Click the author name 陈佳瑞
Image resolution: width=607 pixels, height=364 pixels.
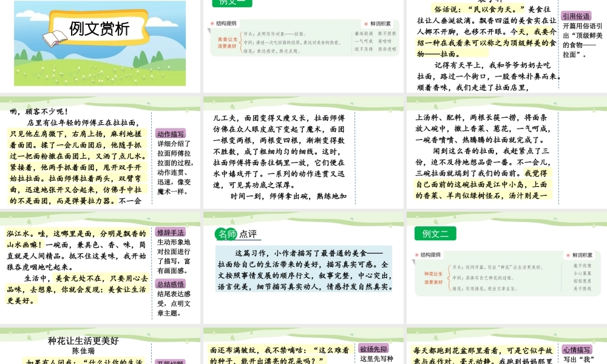(x=83, y=351)
